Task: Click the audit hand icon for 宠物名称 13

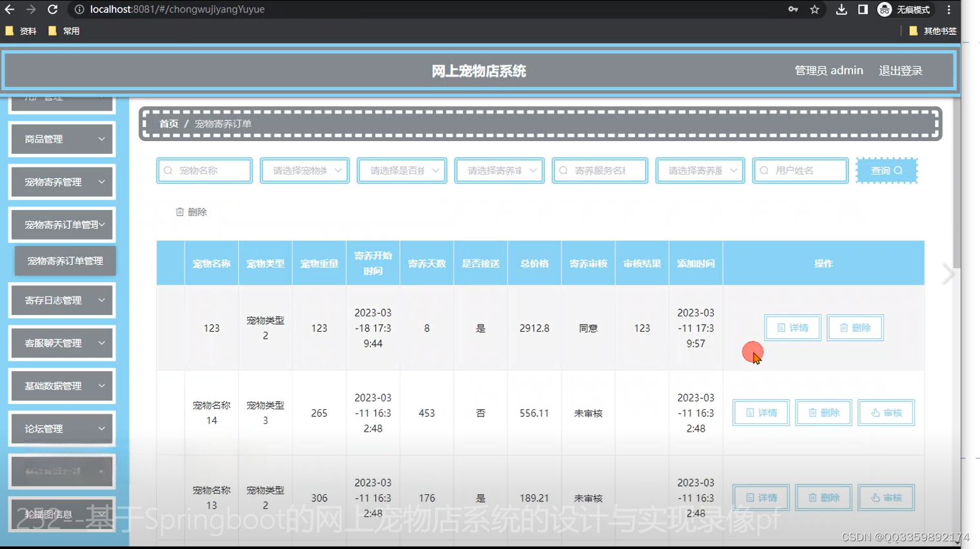Action: tap(876, 498)
